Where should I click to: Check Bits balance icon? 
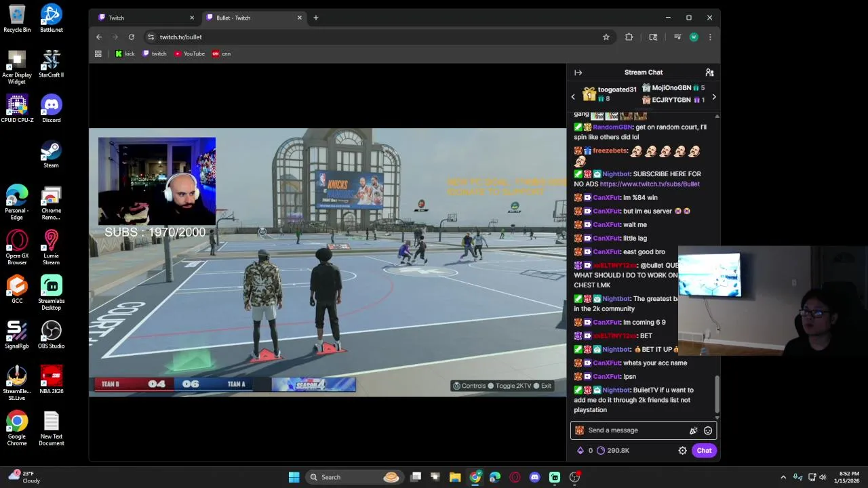pyautogui.click(x=580, y=451)
